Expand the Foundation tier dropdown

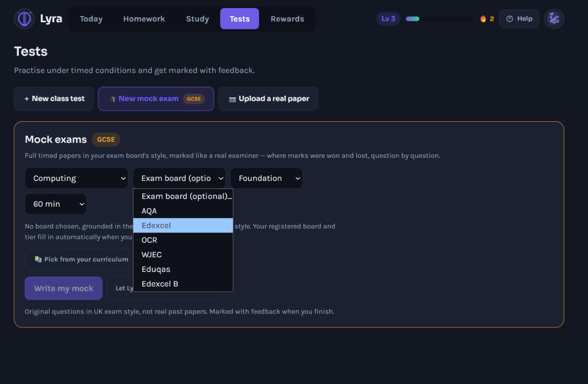tap(266, 178)
